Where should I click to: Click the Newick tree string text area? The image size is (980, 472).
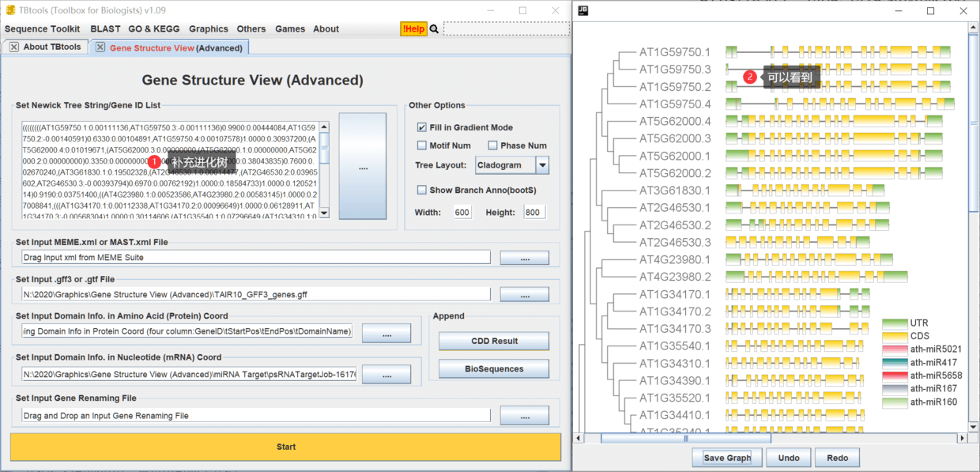[170, 170]
